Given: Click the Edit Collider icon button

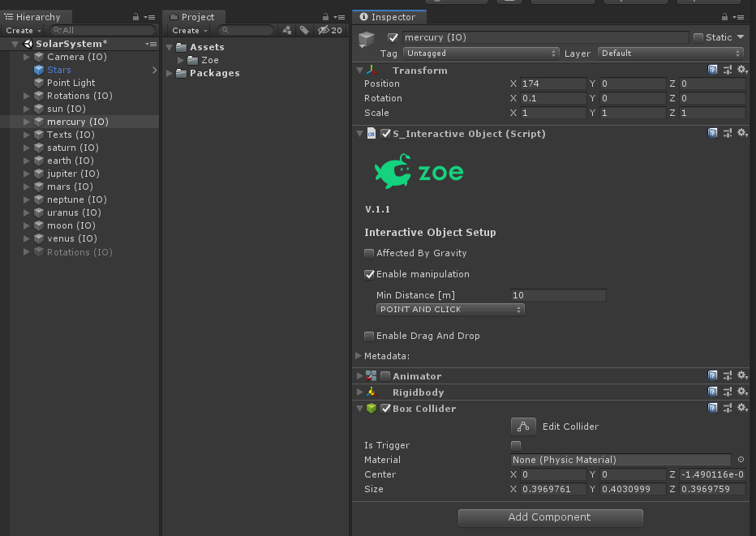Looking at the screenshot, I should point(523,426).
